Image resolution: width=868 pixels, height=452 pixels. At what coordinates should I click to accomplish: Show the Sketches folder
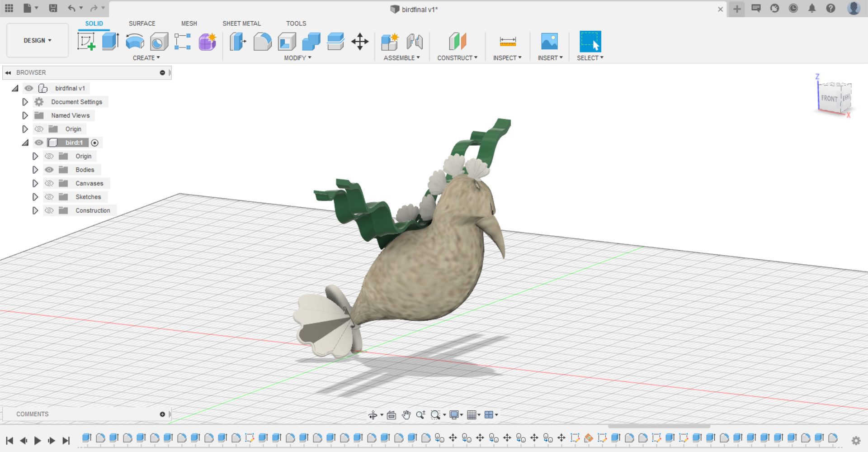coord(49,197)
